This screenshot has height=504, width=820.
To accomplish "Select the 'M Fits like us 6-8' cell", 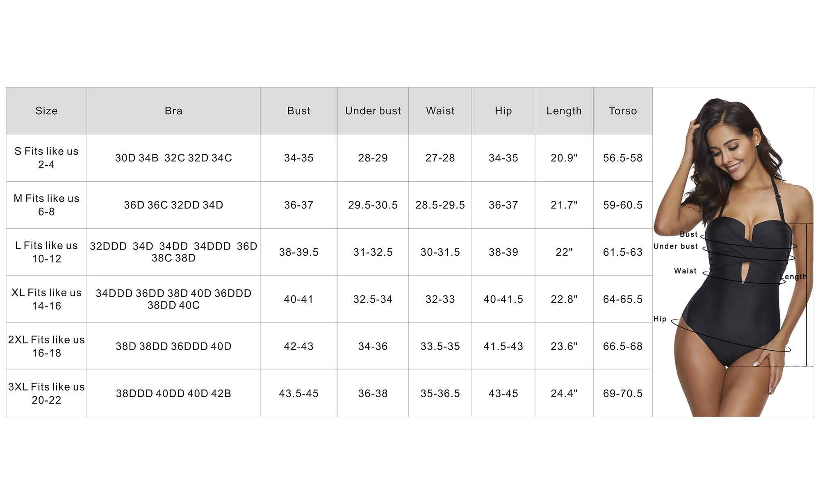I will (46, 205).
